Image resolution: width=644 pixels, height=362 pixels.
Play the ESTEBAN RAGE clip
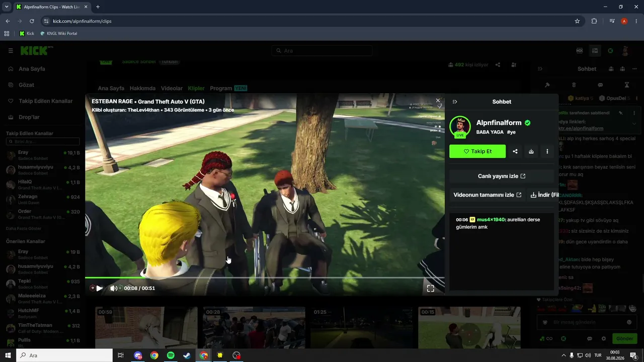(x=99, y=288)
